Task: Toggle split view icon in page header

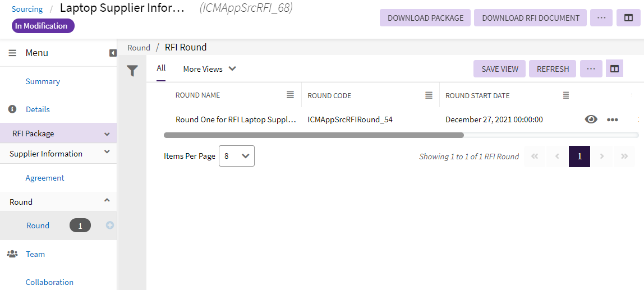Action: (x=628, y=18)
